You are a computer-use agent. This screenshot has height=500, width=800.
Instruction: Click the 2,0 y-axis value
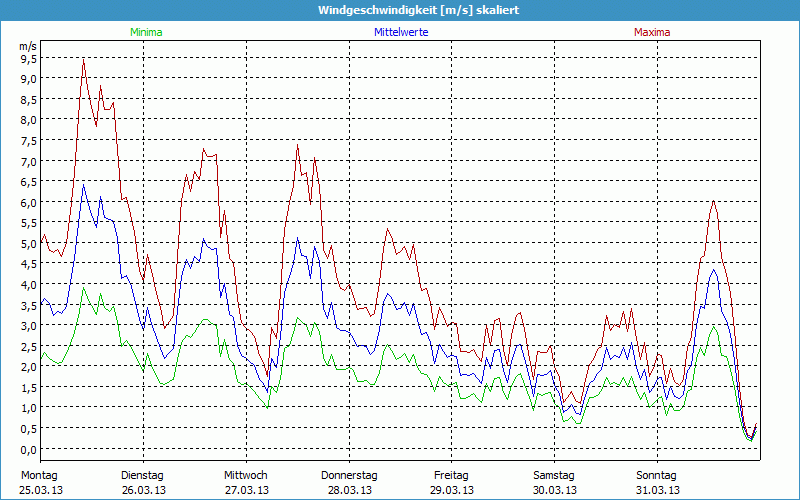29,367
